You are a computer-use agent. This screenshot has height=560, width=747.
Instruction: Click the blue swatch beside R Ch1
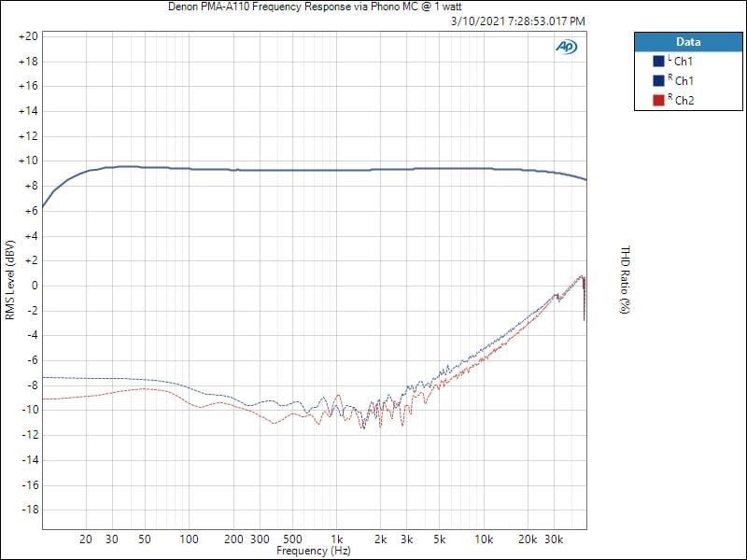point(658,81)
